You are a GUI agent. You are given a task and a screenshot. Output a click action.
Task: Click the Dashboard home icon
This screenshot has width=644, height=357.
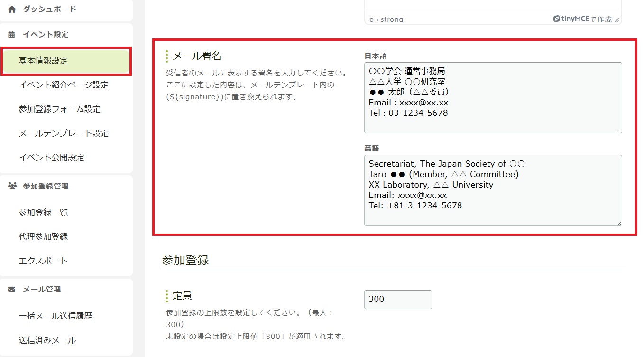pyautogui.click(x=12, y=9)
